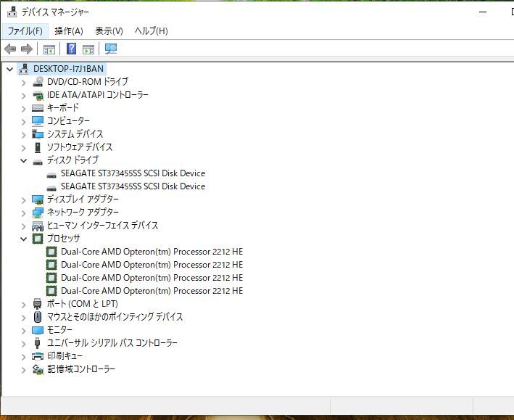The width and height of the screenshot is (514, 420).
Task: Click the first SEAGATE disk device icon
Action: 51,175
